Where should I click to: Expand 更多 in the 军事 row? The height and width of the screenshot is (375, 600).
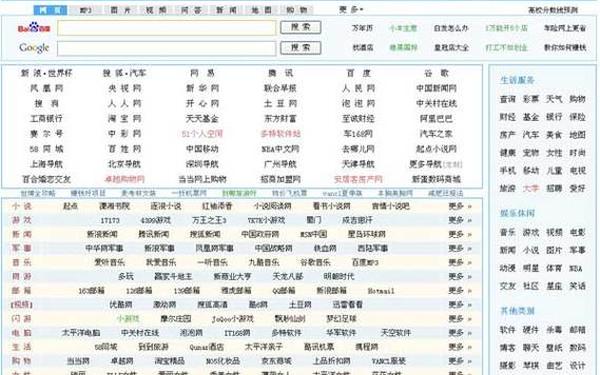[460, 248]
